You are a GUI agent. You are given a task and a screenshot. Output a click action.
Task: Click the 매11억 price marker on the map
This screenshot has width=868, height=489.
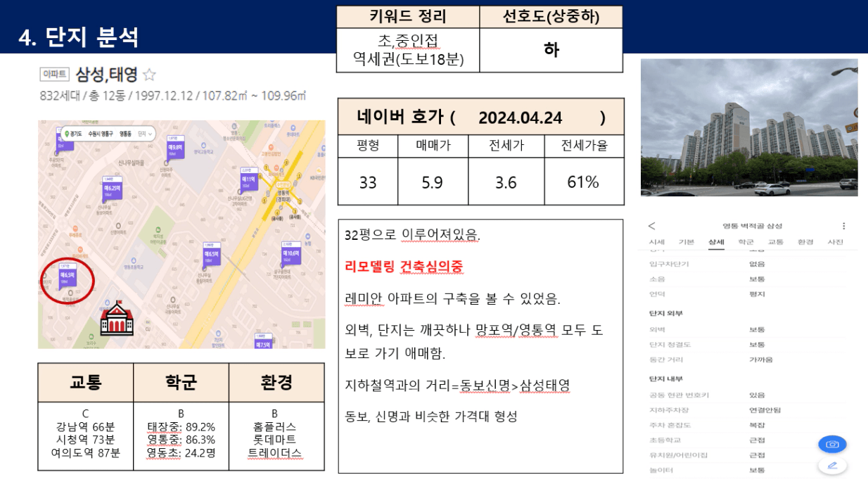tap(248, 181)
